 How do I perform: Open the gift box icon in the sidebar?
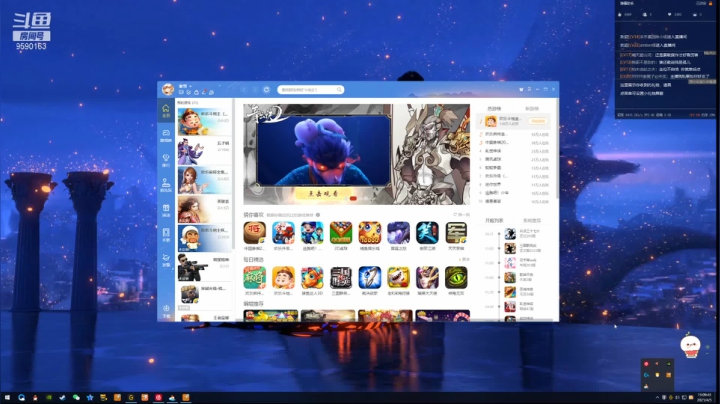point(166,210)
